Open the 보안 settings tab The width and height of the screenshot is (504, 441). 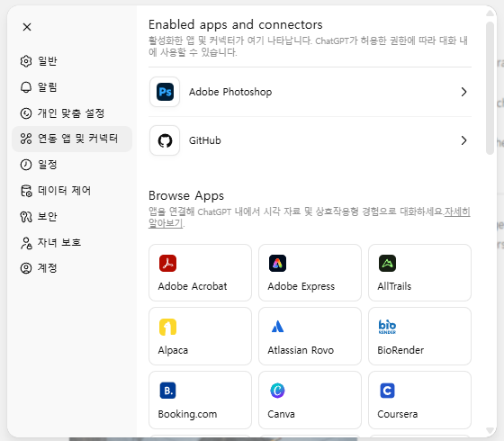click(72, 217)
